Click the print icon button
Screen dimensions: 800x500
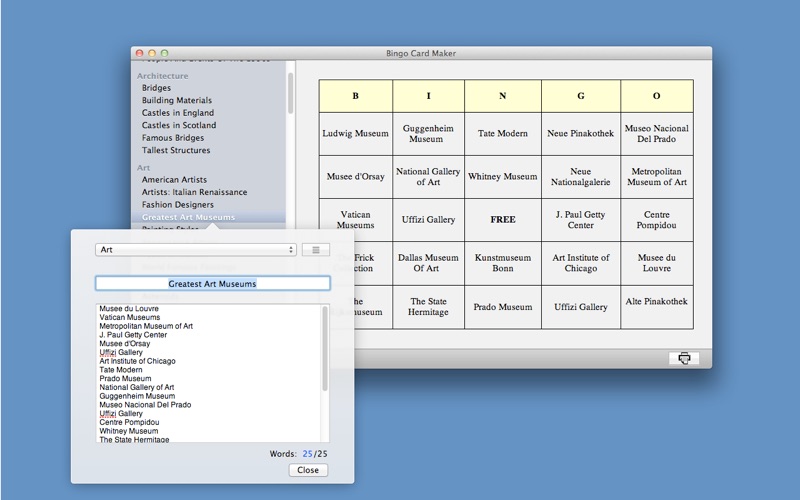(684, 358)
